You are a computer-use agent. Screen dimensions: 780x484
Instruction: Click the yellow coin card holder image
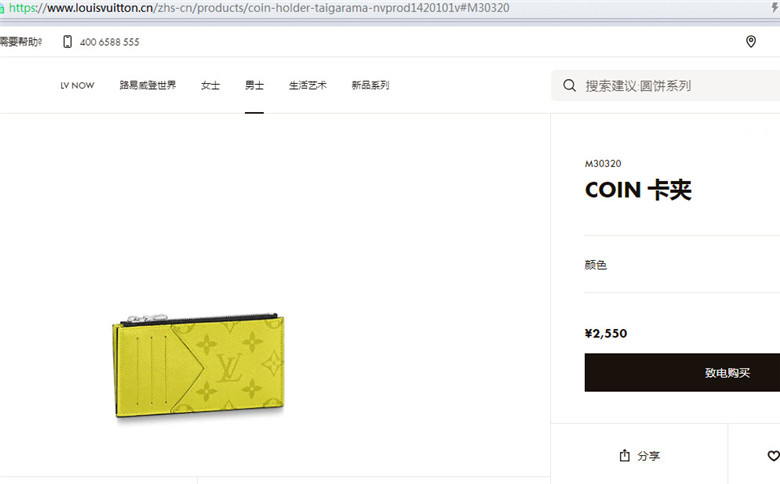point(198,364)
